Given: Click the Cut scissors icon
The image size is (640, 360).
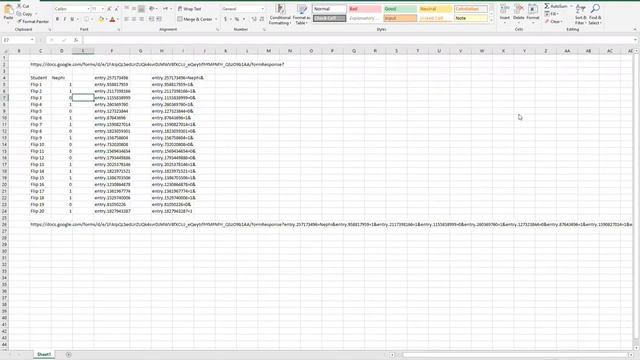Looking at the screenshot, I should [19, 6].
